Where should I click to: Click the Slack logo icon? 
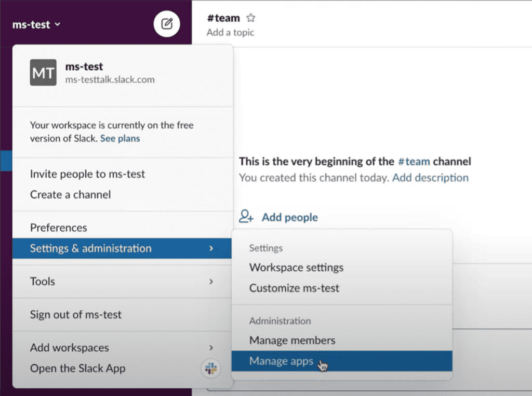pyautogui.click(x=211, y=369)
